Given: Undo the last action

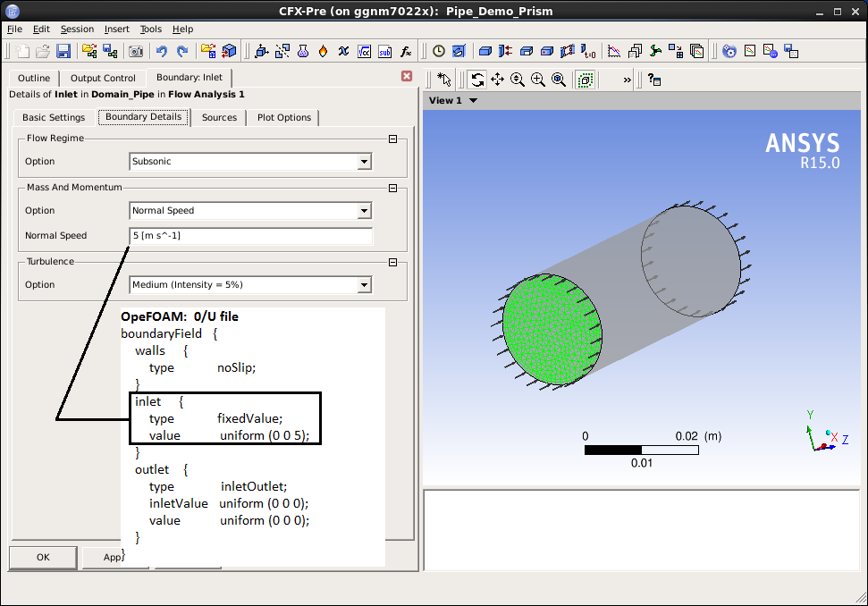Looking at the screenshot, I should pyautogui.click(x=161, y=52).
